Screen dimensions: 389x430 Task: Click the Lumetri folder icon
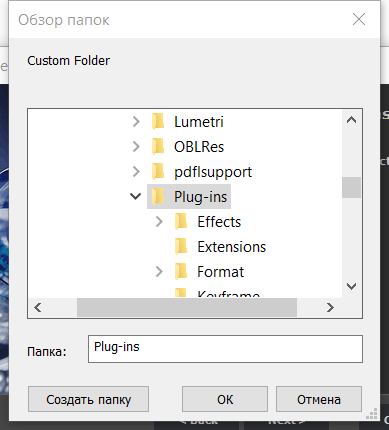(x=158, y=122)
